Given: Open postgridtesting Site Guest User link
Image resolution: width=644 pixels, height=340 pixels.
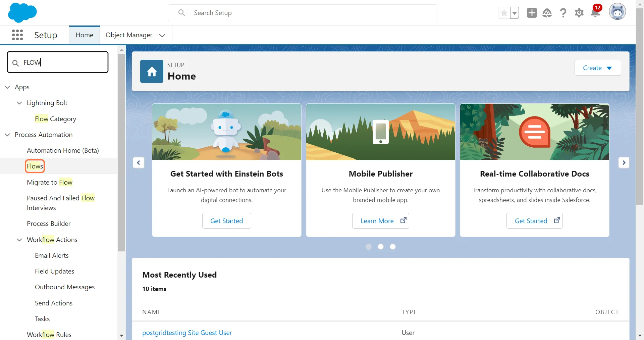Looking at the screenshot, I should (187, 333).
